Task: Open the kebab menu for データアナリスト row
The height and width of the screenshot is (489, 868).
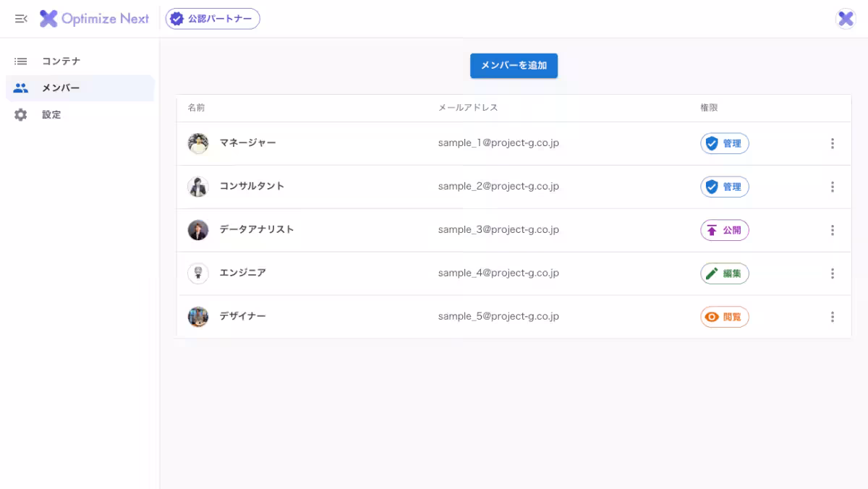Action: pyautogui.click(x=833, y=230)
